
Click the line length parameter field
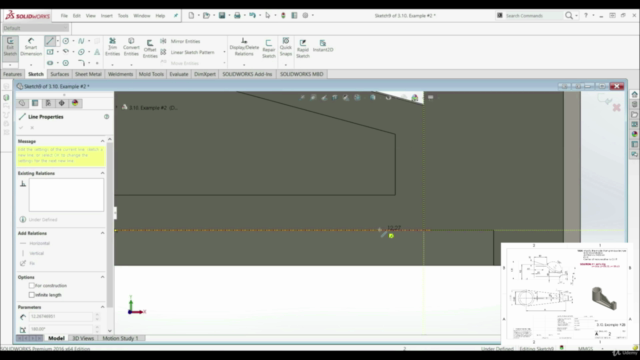coord(61,316)
